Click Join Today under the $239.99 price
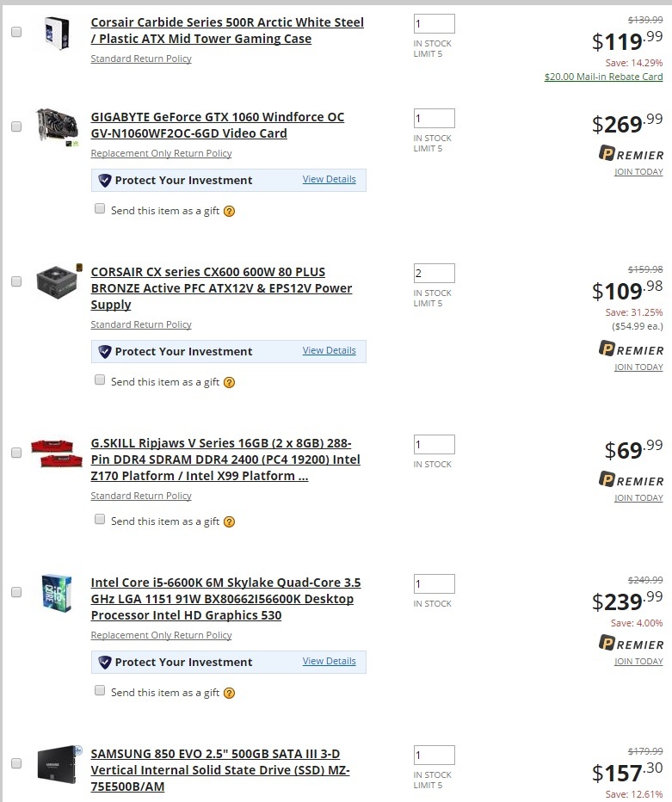Viewport: 672px width, 802px height. coord(638,662)
